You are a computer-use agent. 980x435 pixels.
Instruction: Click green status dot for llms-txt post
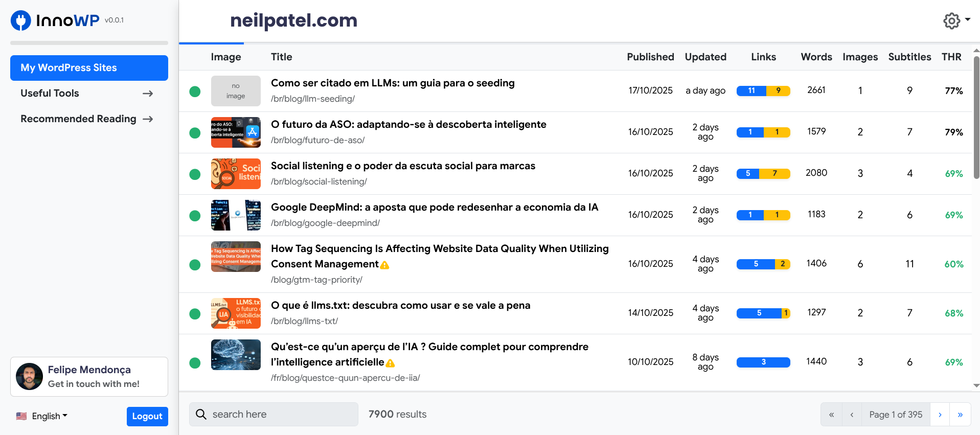(x=195, y=314)
